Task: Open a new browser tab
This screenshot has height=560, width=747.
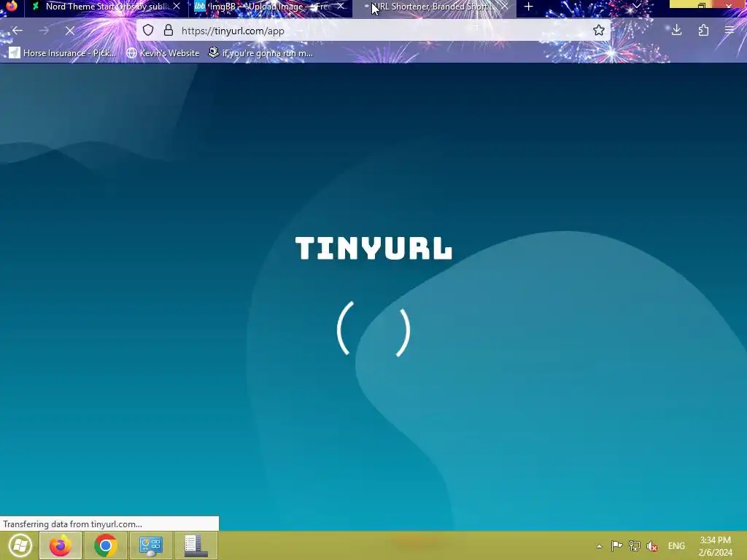Action: tap(528, 7)
